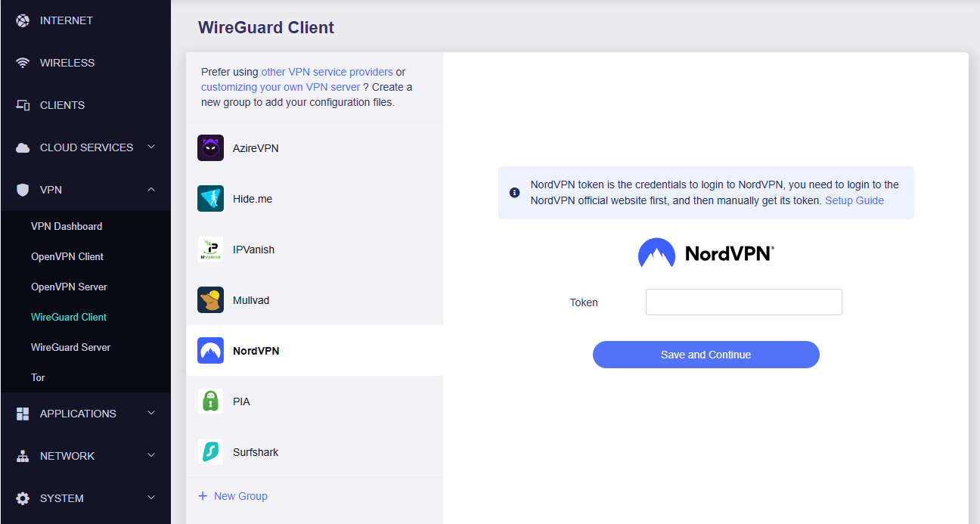Select the Hide.me provider icon

pos(210,199)
